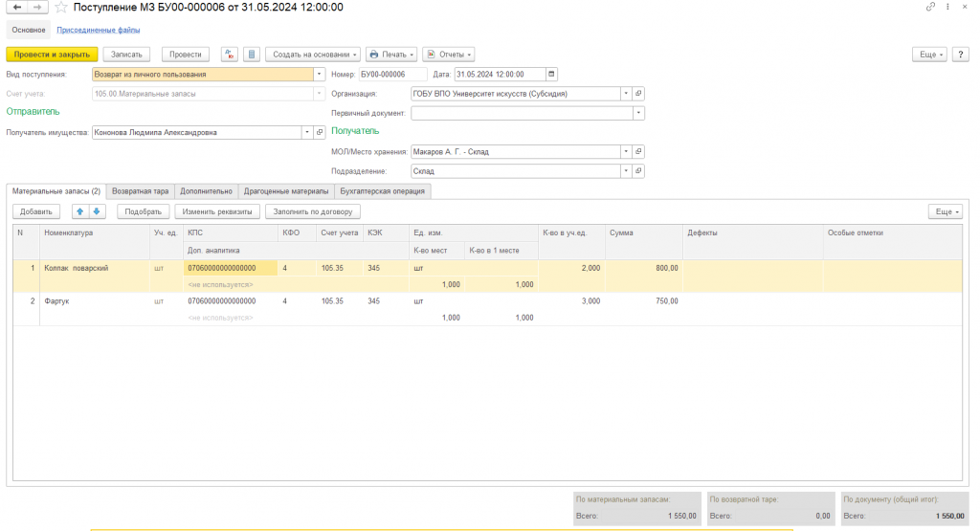
Task: Go back with the left arrow button
Action: (x=17, y=7)
